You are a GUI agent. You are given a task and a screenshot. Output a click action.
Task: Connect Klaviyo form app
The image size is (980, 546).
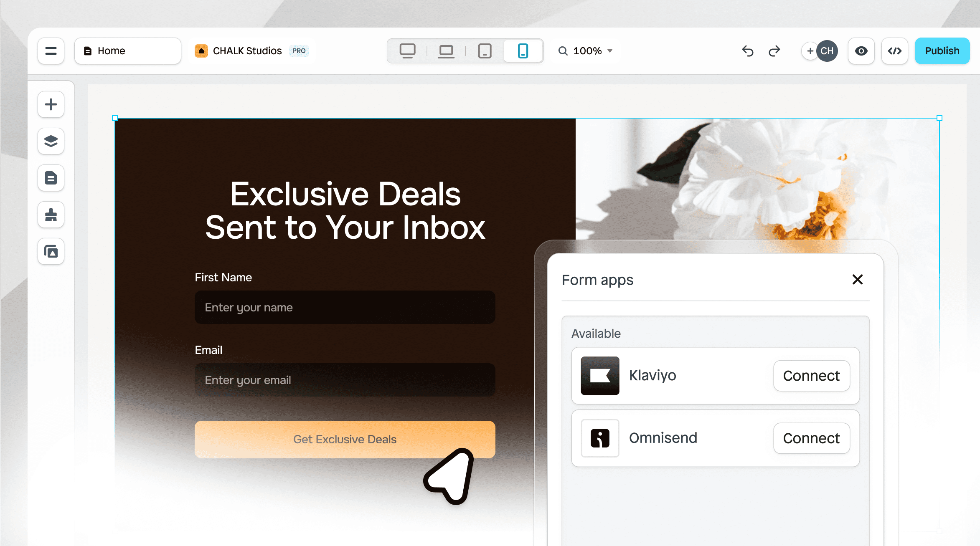click(811, 375)
